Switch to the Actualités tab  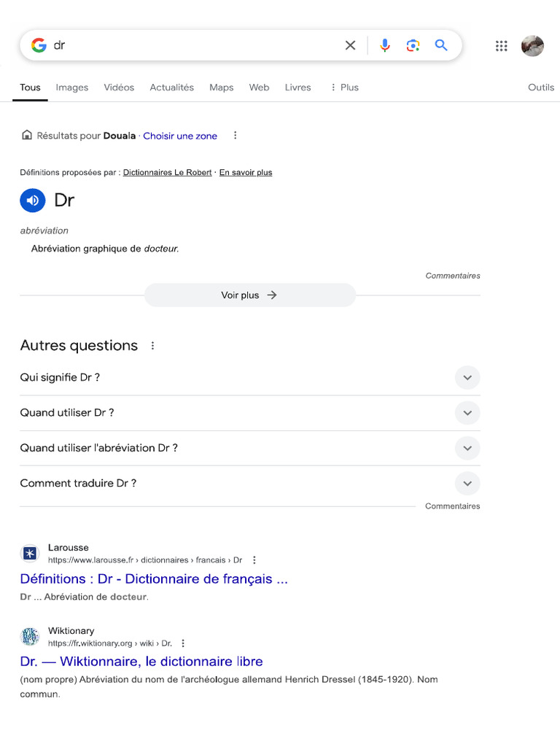[171, 88]
